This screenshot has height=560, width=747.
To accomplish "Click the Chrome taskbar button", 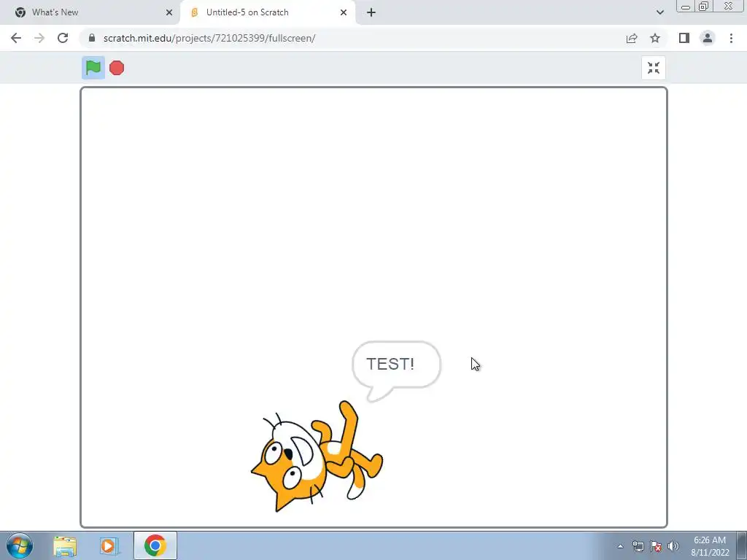I will [x=155, y=545].
